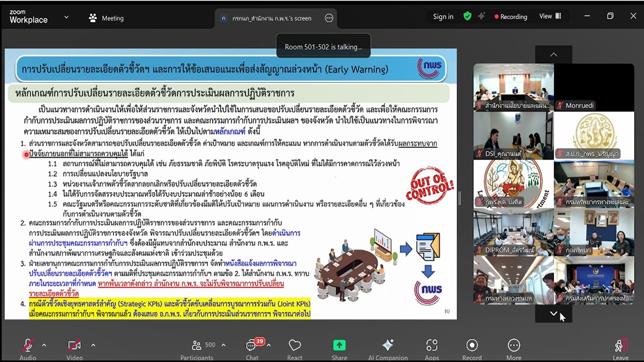
Task: Open the View layout options
Action: [550, 17]
